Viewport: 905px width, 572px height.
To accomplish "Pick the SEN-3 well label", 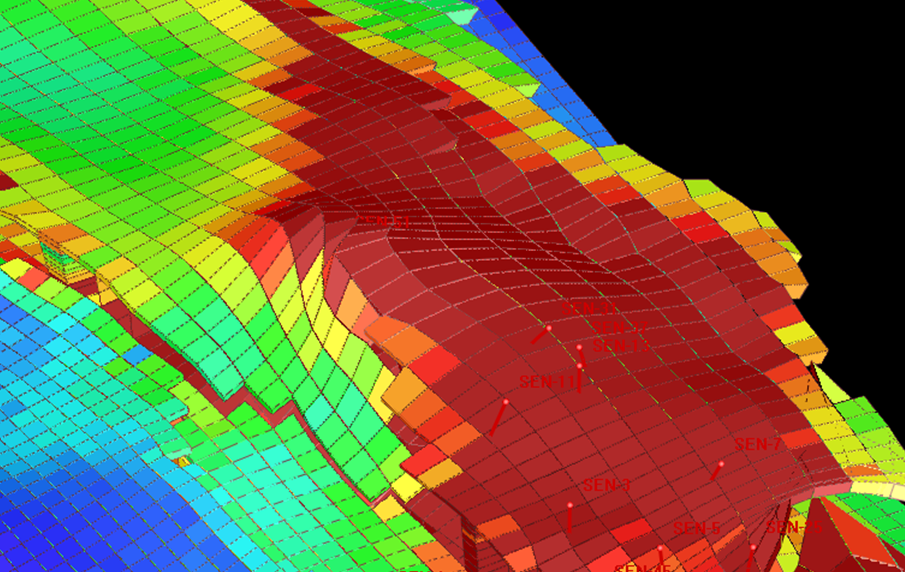I will 607,486.
